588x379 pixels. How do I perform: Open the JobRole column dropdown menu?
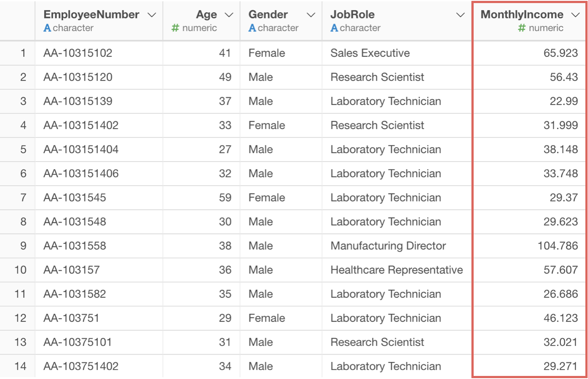pos(460,15)
